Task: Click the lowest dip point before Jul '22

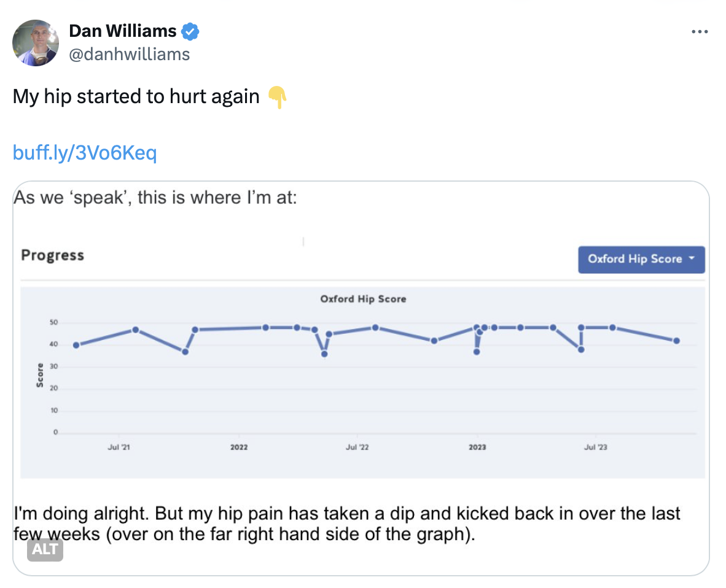Action: 324,354
